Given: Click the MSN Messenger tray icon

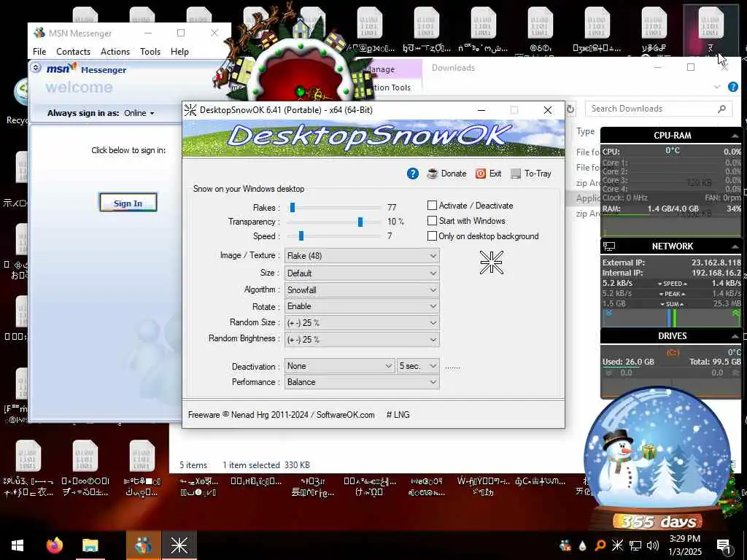Looking at the screenshot, I should [x=565, y=545].
